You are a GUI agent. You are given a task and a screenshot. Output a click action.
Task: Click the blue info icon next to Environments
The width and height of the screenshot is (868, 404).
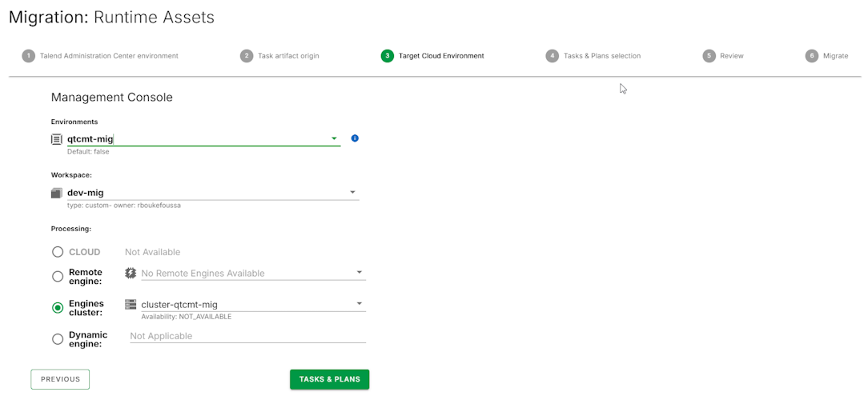coord(355,138)
